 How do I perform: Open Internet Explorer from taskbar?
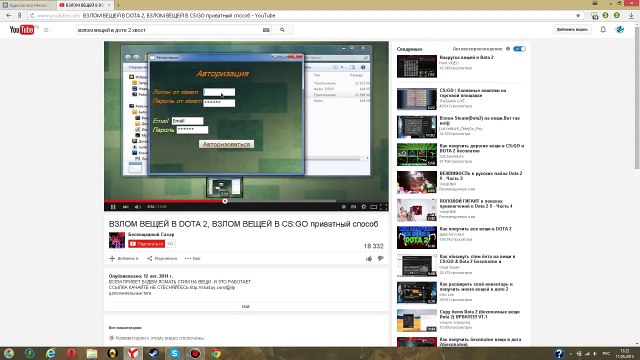51,353
